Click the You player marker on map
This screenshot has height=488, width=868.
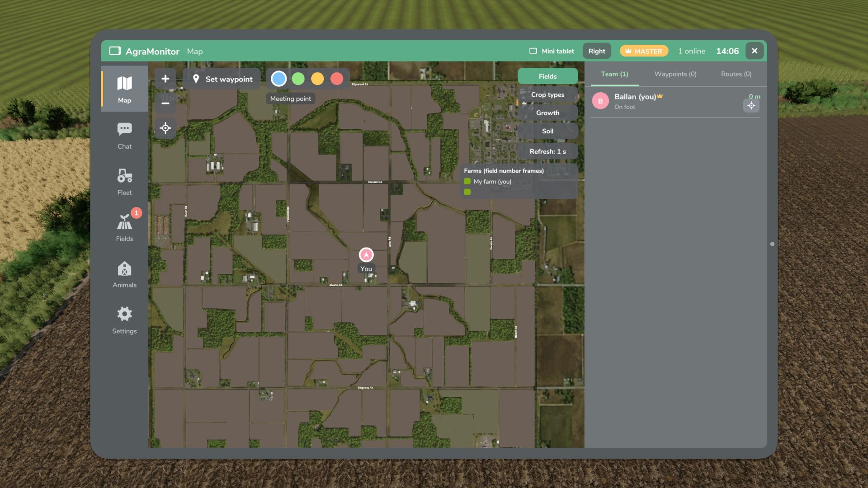(x=366, y=255)
